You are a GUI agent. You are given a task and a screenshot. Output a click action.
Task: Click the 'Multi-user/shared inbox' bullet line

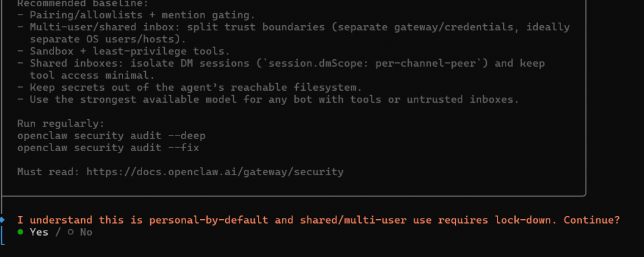pyautogui.click(x=292, y=28)
